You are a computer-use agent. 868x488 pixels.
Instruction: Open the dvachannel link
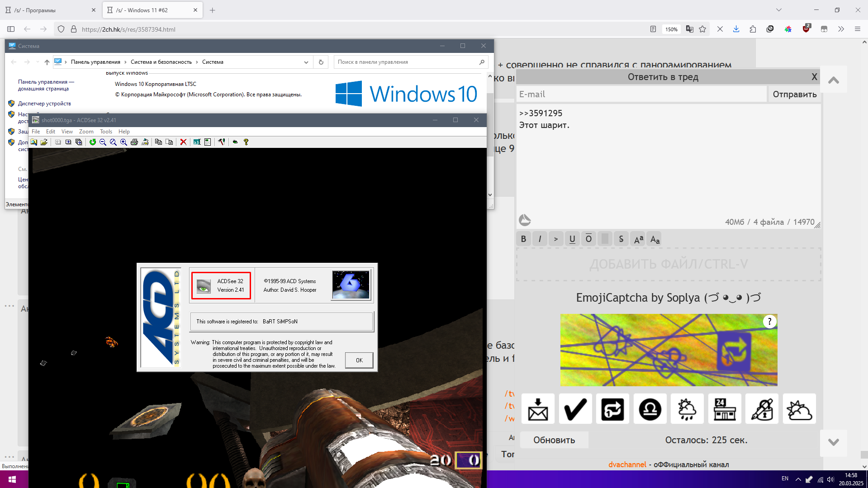coord(627,464)
